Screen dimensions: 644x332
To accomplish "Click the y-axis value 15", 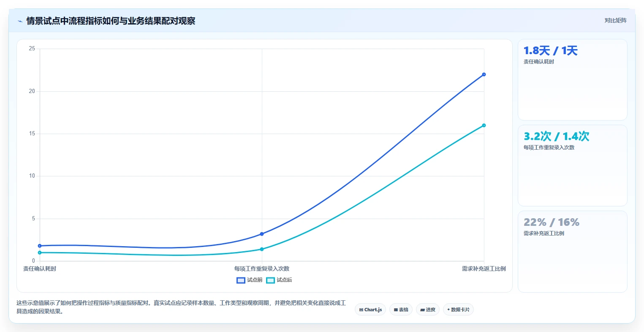I will pos(32,134).
